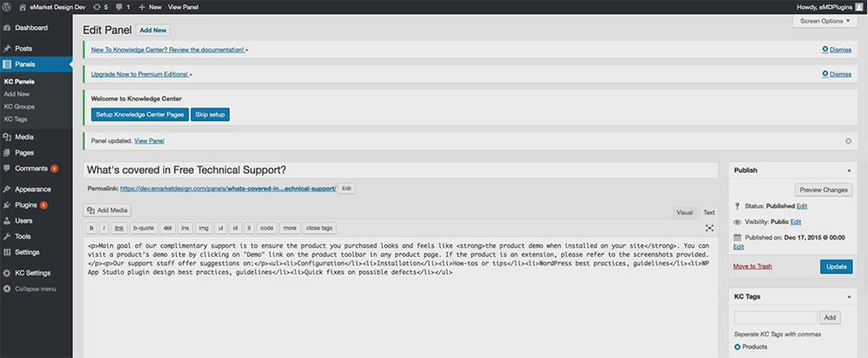Click the link quicktag button
This screenshot has width=868, height=358.
(119, 228)
